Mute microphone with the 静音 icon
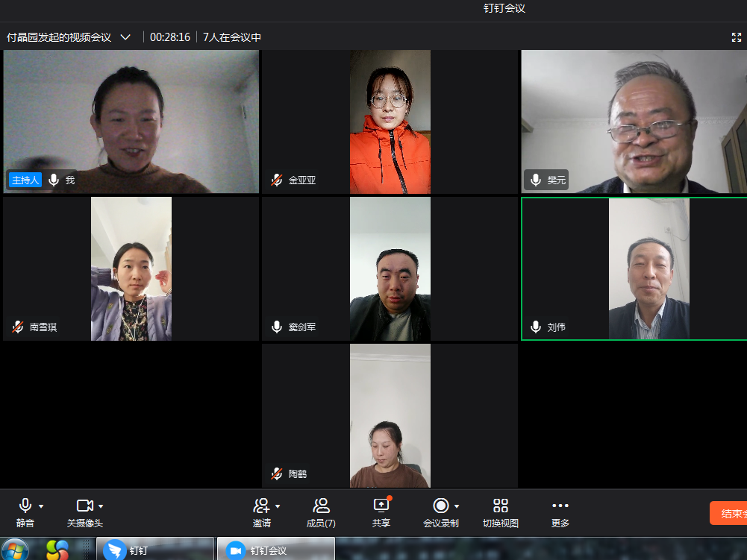Screen dimensions: 747x560 point(25,506)
